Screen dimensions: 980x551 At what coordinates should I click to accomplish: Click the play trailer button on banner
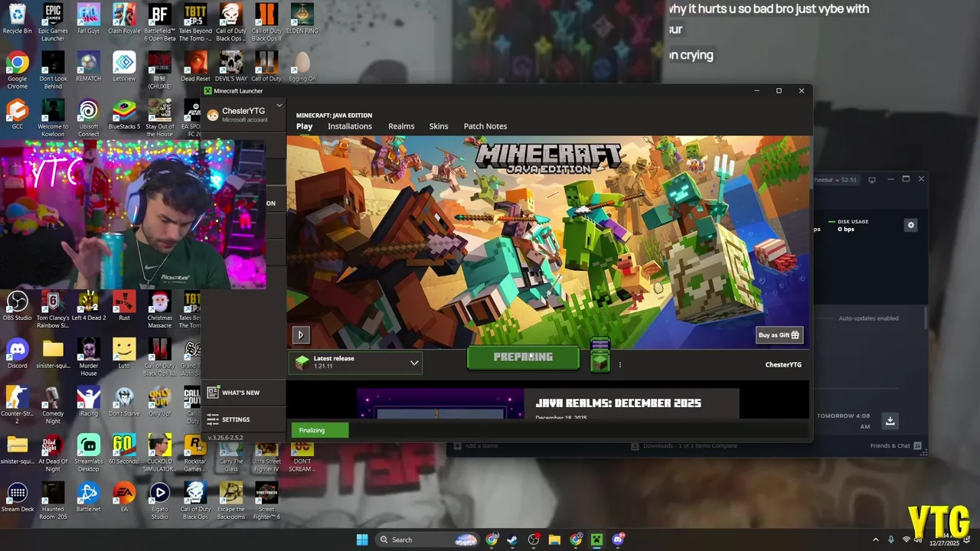[x=300, y=334]
